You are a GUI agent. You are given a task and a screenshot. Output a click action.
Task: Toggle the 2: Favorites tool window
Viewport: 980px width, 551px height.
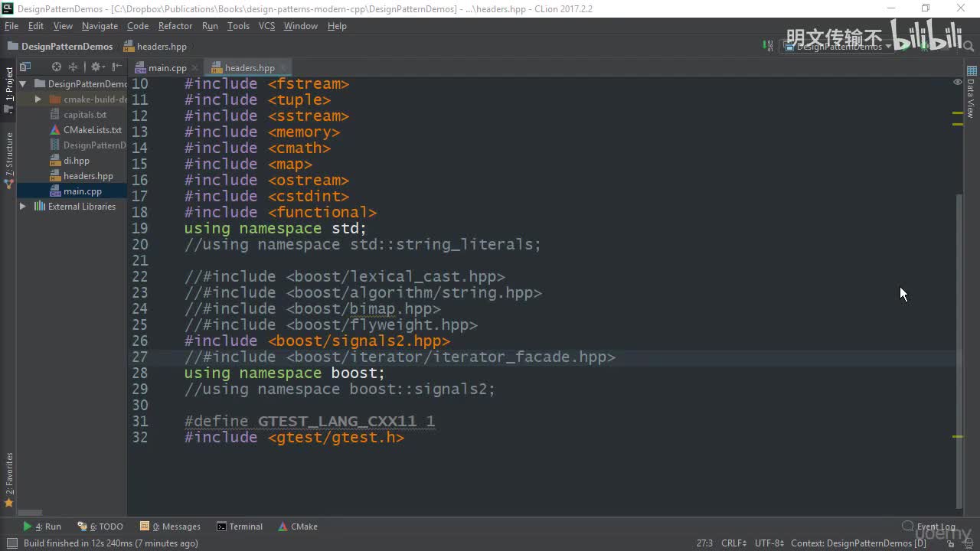pos(8,480)
